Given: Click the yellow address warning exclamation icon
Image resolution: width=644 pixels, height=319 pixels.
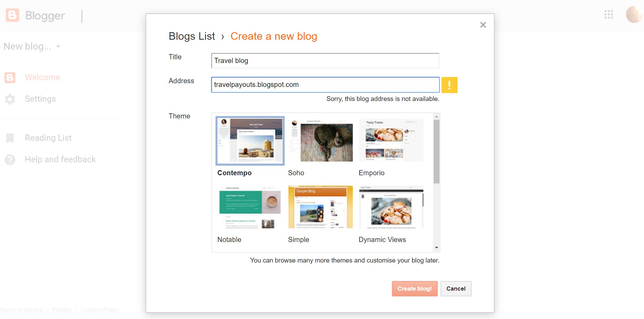Looking at the screenshot, I should [450, 85].
